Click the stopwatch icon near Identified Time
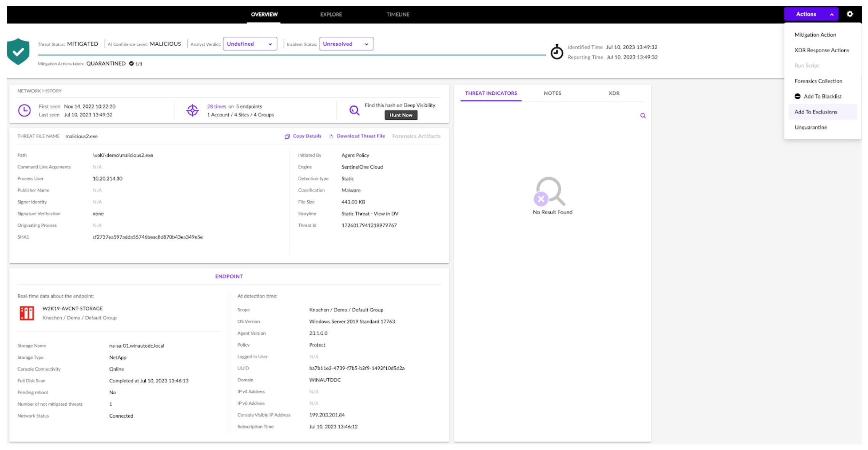Image resolution: width=868 pixels, height=450 pixels. pos(557,52)
